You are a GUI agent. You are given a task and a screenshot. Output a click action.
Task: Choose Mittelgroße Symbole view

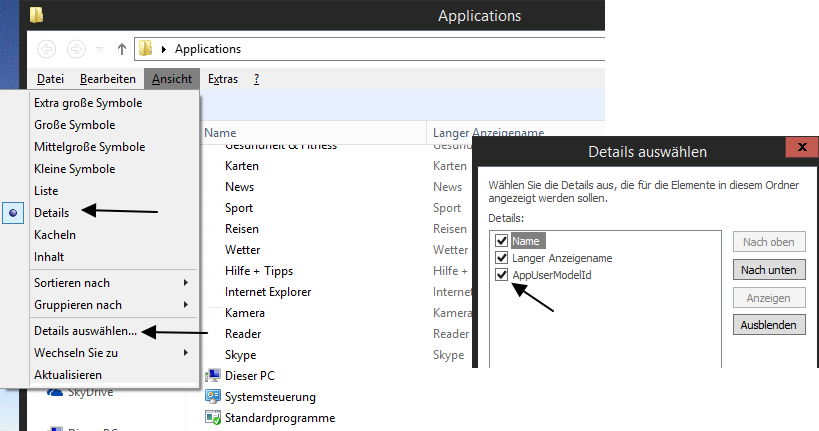(x=89, y=147)
